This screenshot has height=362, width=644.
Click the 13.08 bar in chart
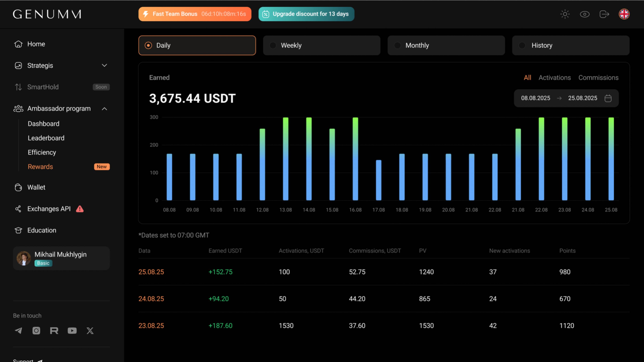click(x=285, y=159)
